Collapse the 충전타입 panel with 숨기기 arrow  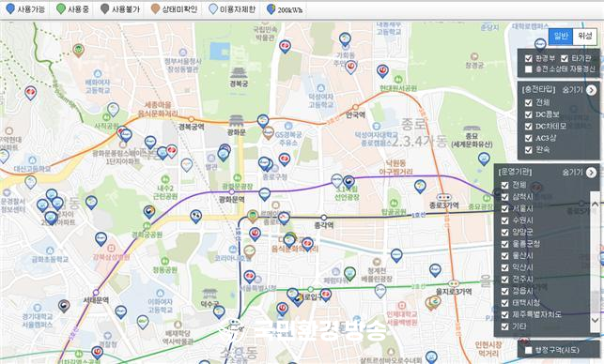(591, 90)
